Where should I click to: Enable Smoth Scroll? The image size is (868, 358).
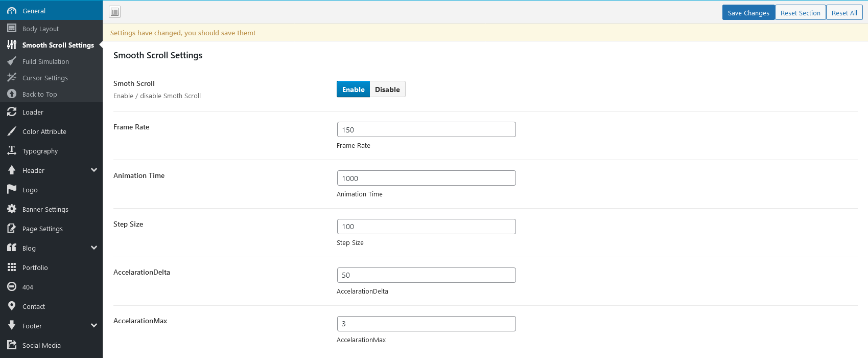pos(353,89)
